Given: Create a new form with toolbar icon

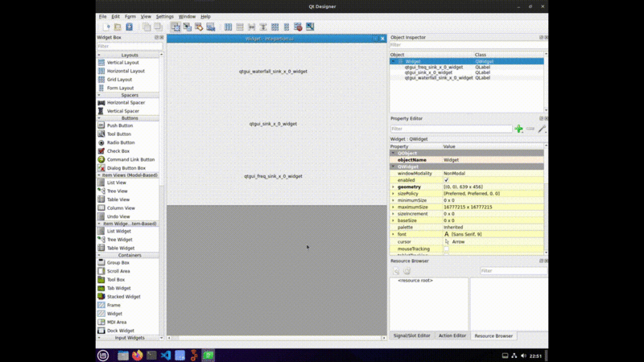Looking at the screenshot, I should (x=106, y=27).
